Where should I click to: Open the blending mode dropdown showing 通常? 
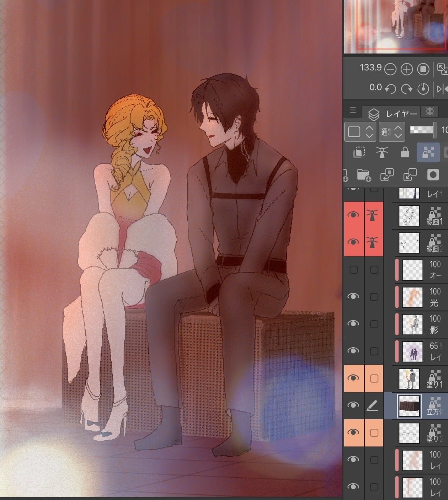[x=392, y=131]
